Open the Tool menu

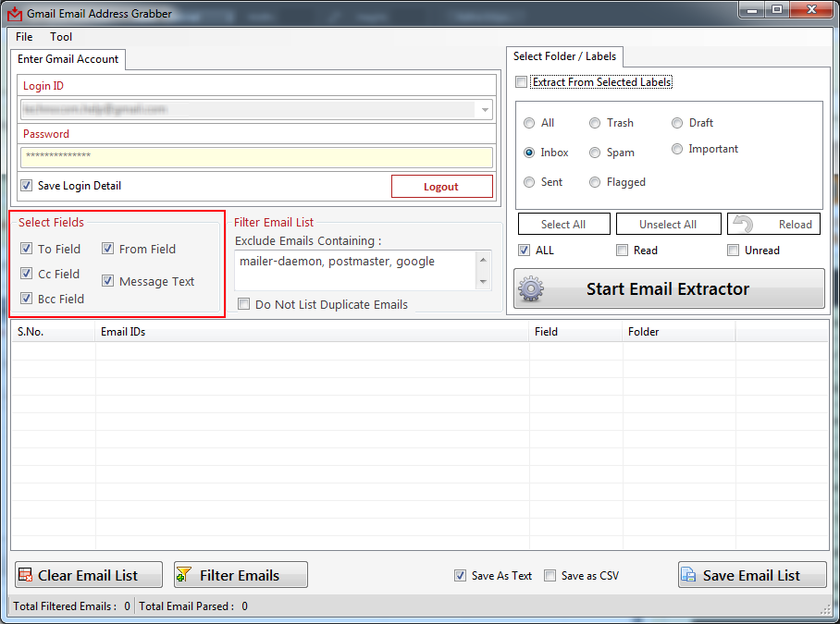click(x=61, y=37)
